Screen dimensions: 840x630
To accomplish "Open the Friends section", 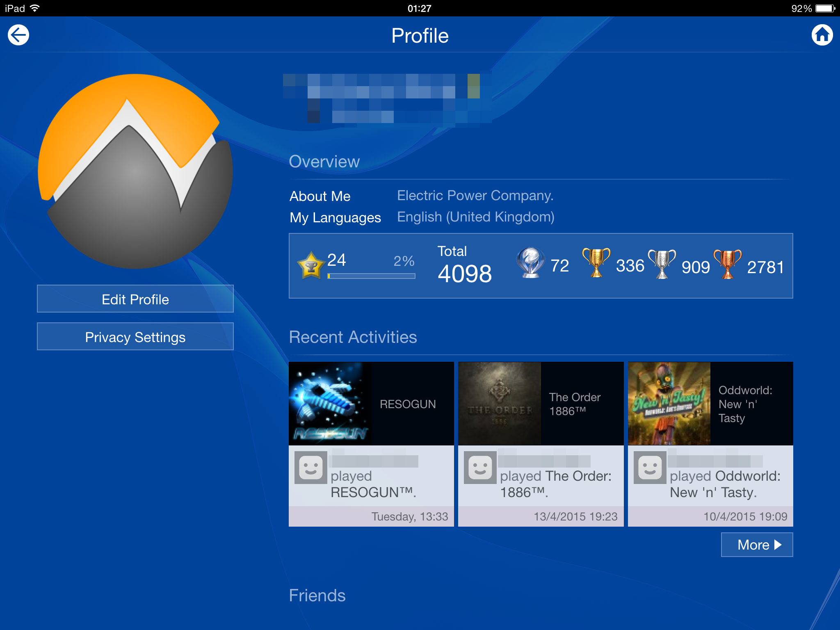I will [317, 596].
